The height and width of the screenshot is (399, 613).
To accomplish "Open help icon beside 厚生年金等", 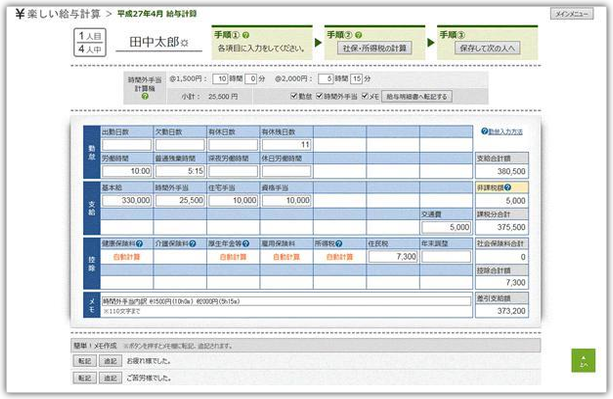I will point(246,243).
